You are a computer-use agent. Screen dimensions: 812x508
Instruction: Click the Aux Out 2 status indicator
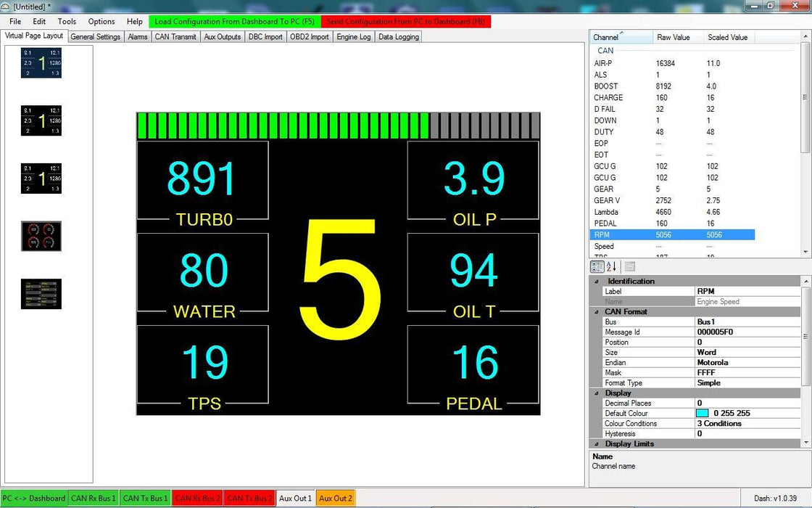[x=335, y=498]
